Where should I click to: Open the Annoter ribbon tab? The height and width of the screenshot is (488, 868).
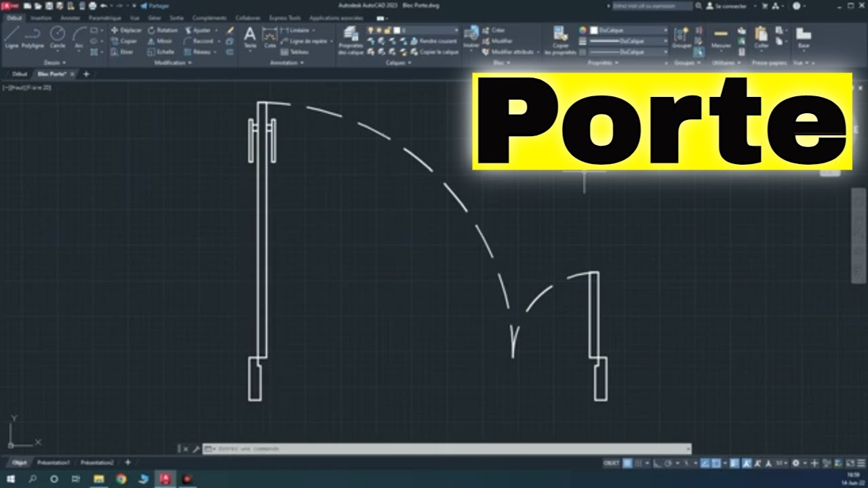click(x=70, y=18)
